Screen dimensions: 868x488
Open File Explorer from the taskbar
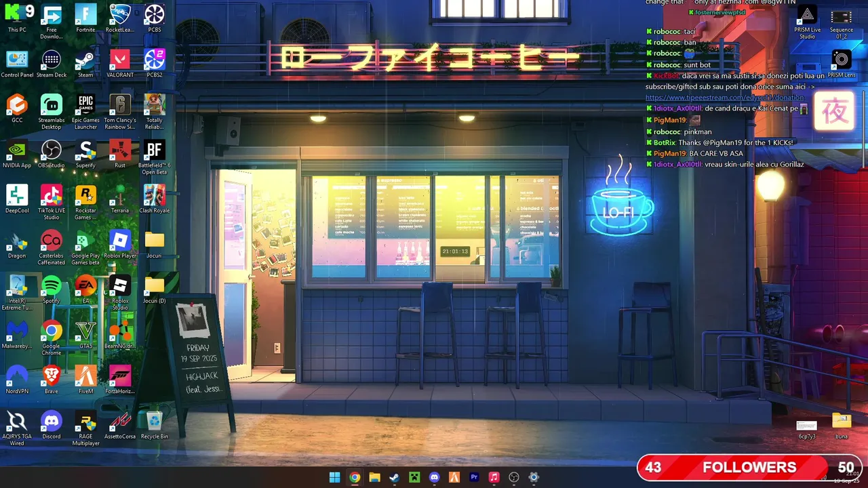[x=374, y=477]
